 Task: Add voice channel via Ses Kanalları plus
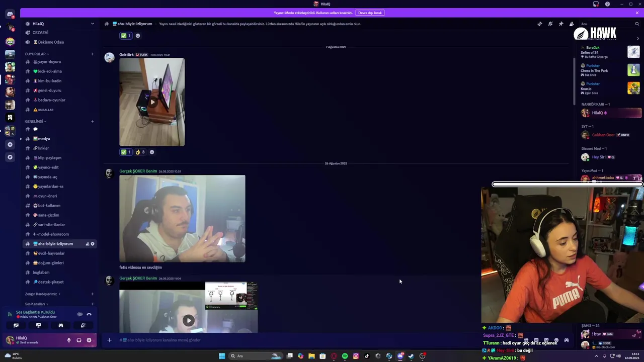click(x=92, y=304)
